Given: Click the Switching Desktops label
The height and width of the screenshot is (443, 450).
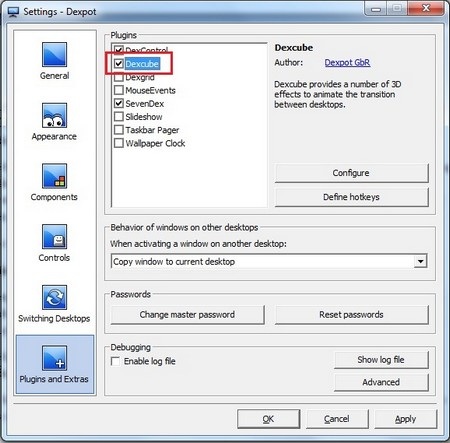Looking at the screenshot, I should 54,318.
